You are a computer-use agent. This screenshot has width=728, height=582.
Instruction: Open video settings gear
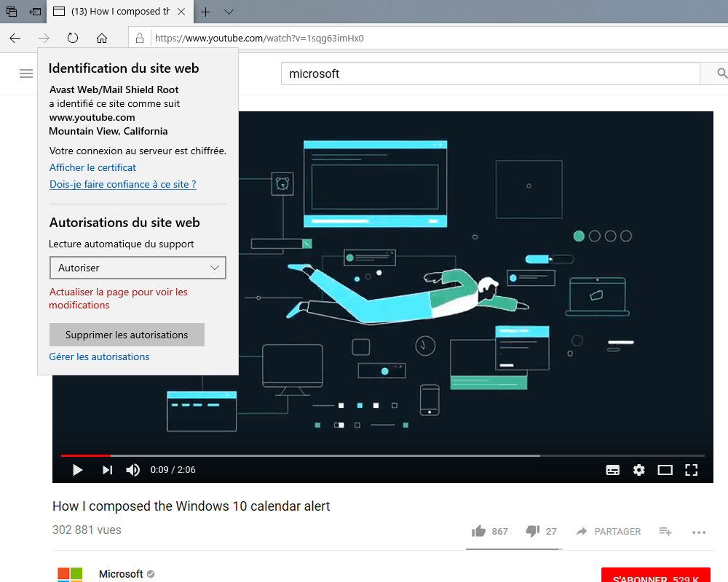click(639, 470)
